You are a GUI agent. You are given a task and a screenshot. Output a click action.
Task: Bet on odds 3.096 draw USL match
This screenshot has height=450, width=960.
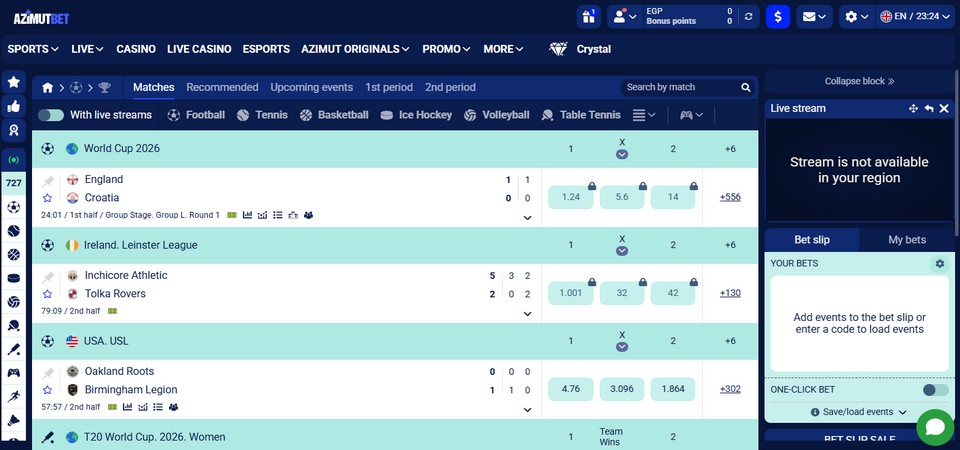[622, 389]
